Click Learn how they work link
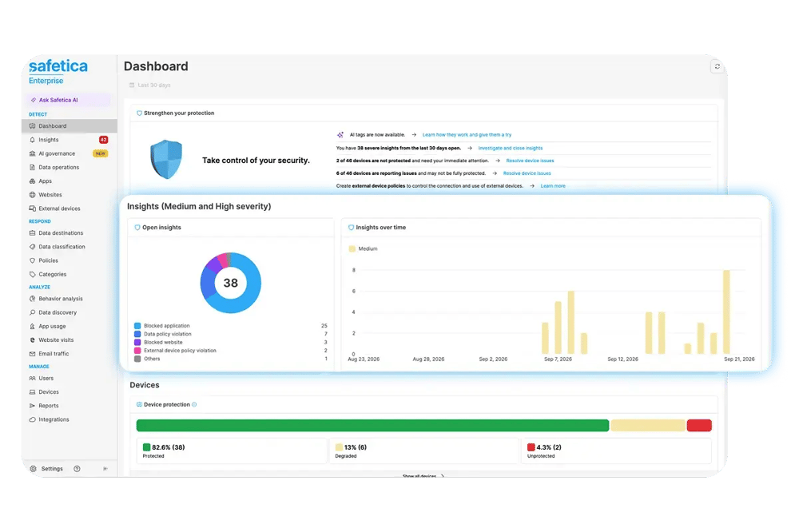The image size is (799, 532). [x=467, y=135]
